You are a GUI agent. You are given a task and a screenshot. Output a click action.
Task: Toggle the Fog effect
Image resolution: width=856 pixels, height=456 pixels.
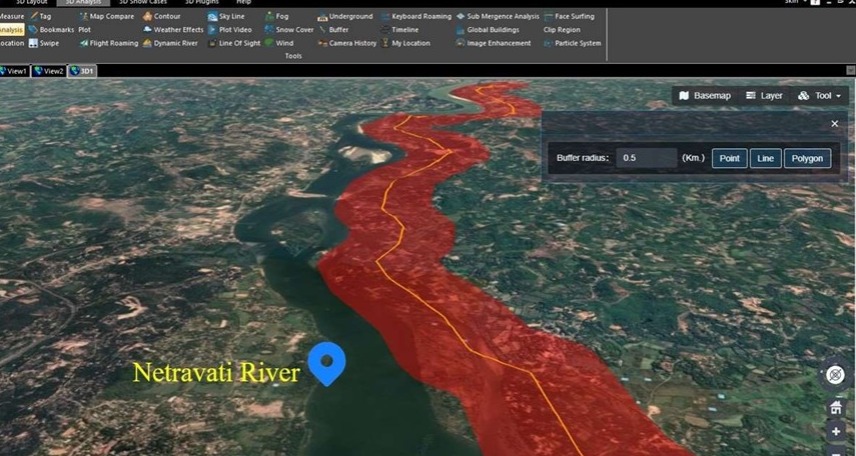coord(278,16)
